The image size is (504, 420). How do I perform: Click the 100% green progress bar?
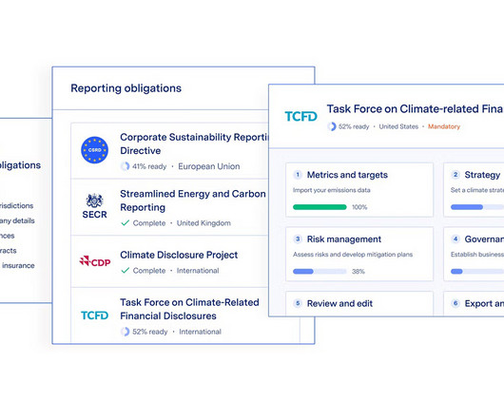320,207
